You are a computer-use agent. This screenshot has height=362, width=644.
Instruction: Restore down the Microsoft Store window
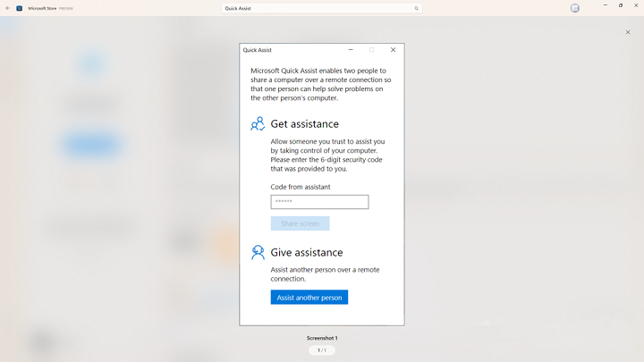(x=621, y=5)
